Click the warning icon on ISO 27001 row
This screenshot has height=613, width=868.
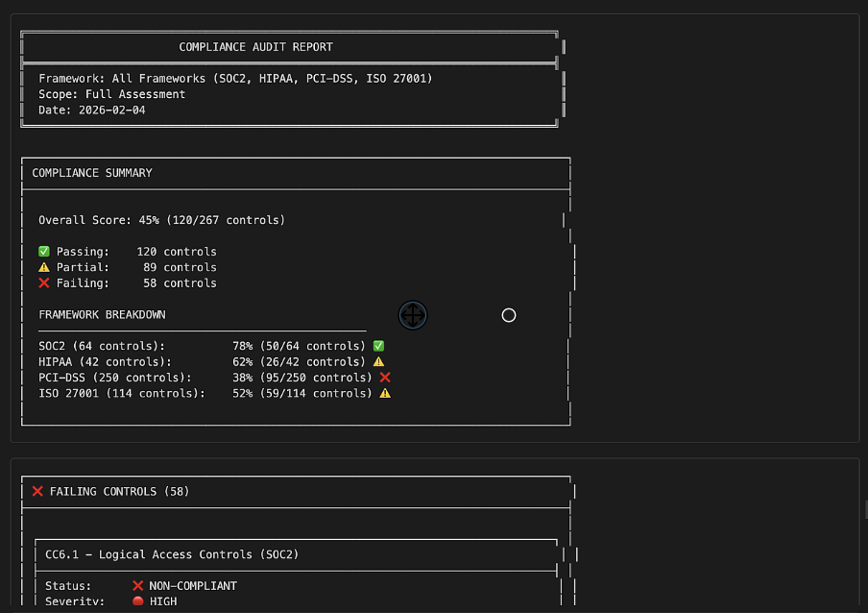click(385, 393)
